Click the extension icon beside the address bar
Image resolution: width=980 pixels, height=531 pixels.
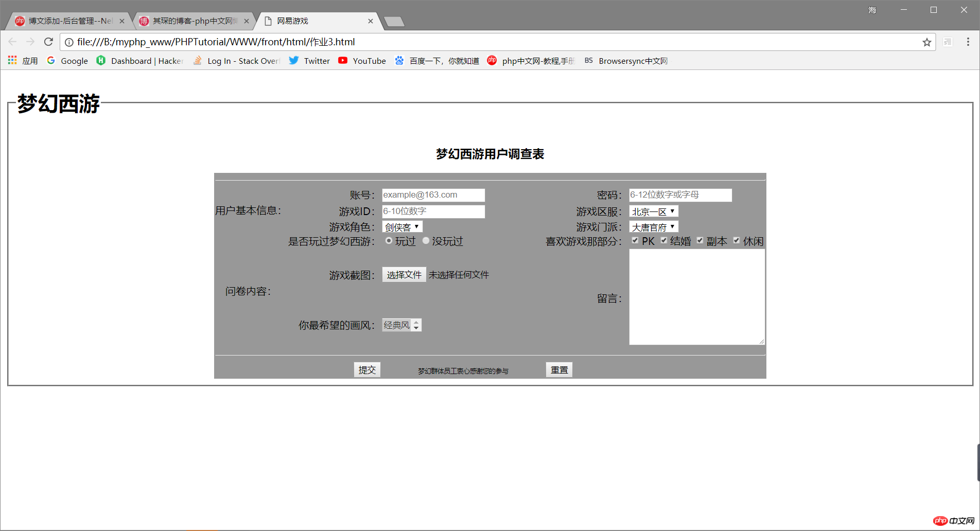[x=948, y=42]
